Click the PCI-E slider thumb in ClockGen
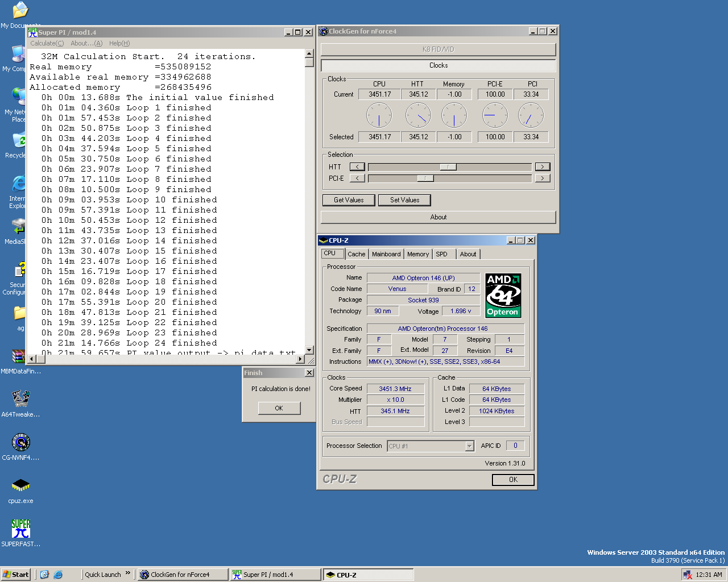The height and width of the screenshot is (582, 728). (x=425, y=178)
